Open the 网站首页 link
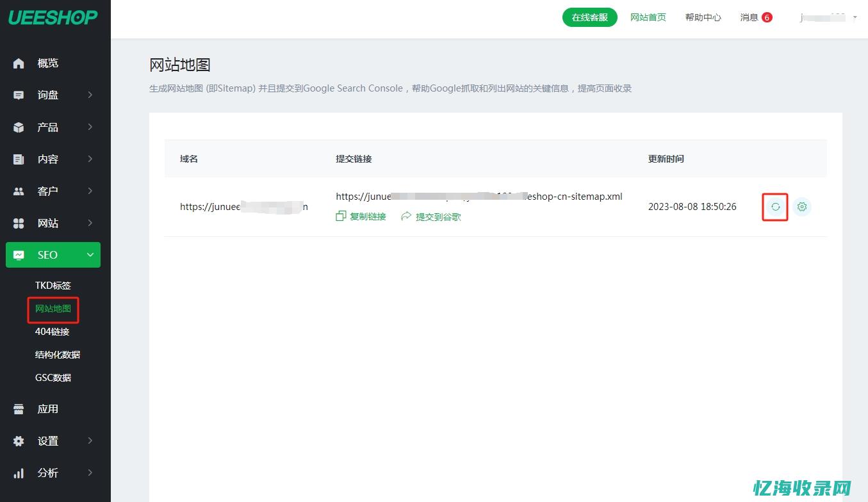Screen dimensions: 868x502 pos(648,17)
